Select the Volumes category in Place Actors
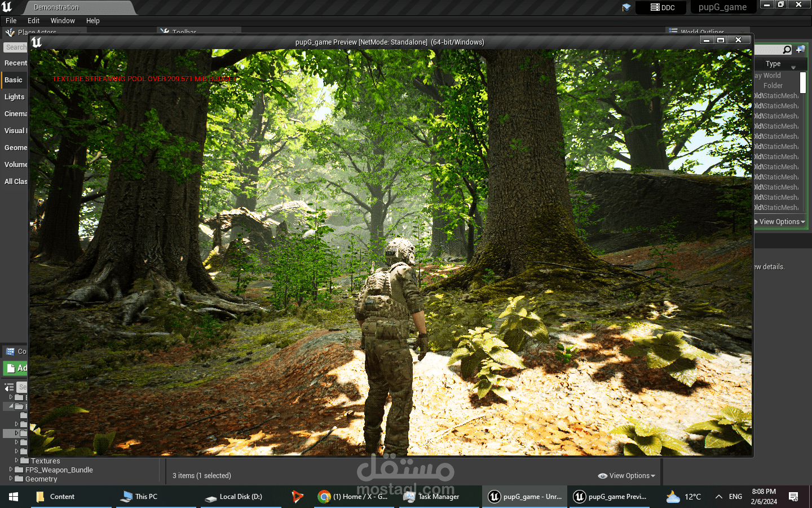 point(15,165)
